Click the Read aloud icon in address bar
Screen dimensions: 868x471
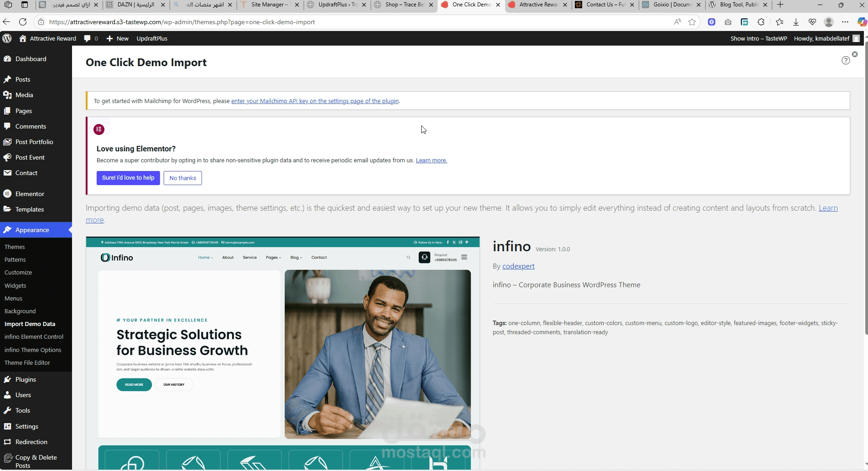(x=677, y=22)
